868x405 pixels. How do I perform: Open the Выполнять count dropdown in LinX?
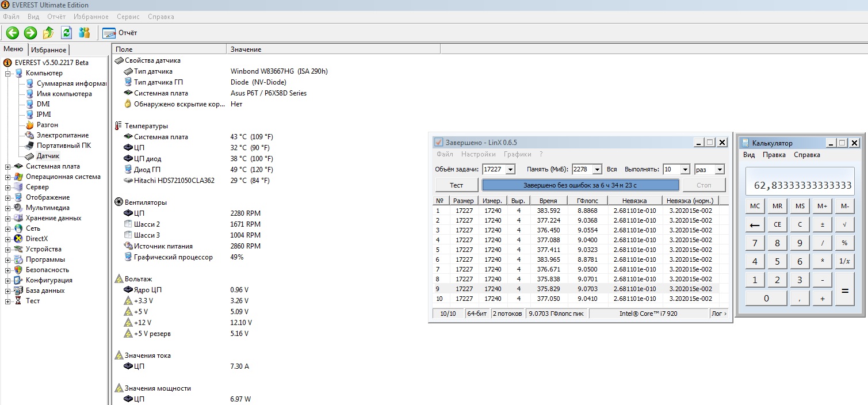click(x=685, y=170)
